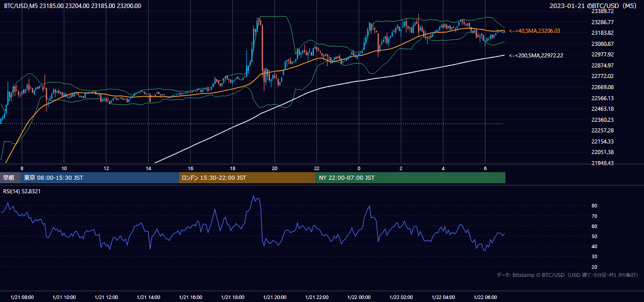The width and height of the screenshot is (644, 302).
Task: Click hour tick '14' under the price chart
Action: (148, 168)
